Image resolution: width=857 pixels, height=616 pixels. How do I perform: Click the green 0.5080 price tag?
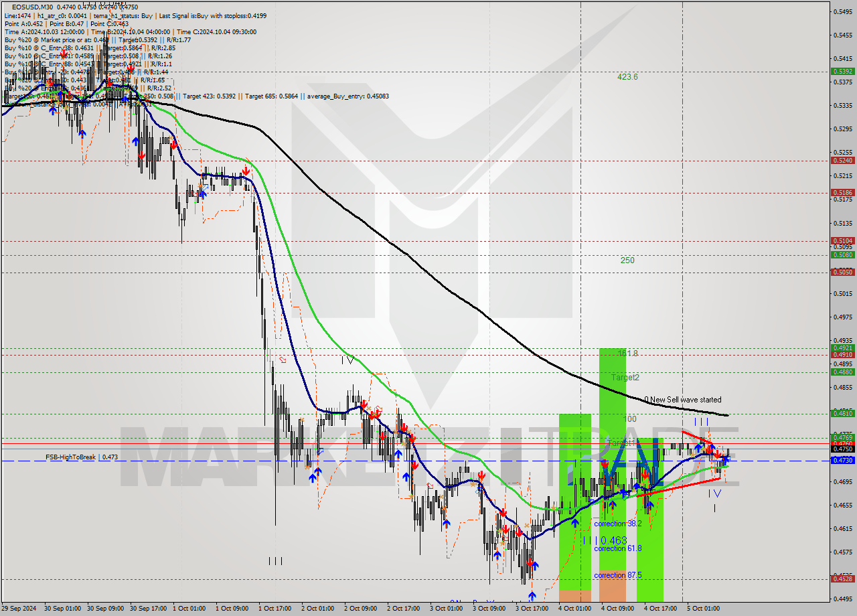(x=842, y=254)
